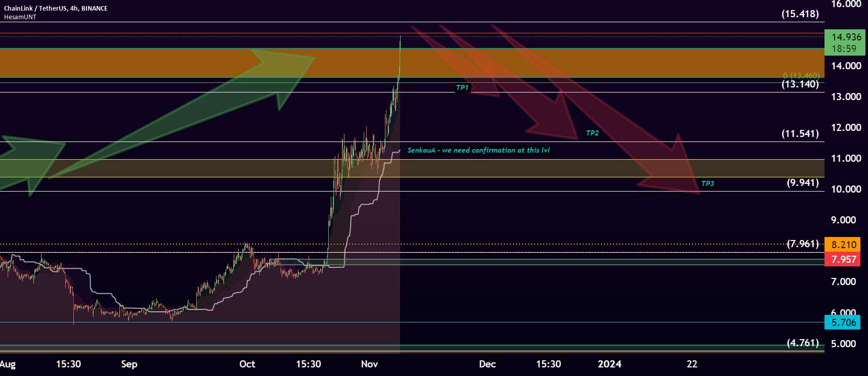The width and height of the screenshot is (868, 376).
Task: Click the 7.000 price axis tick
Action: (x=843, y=281)
